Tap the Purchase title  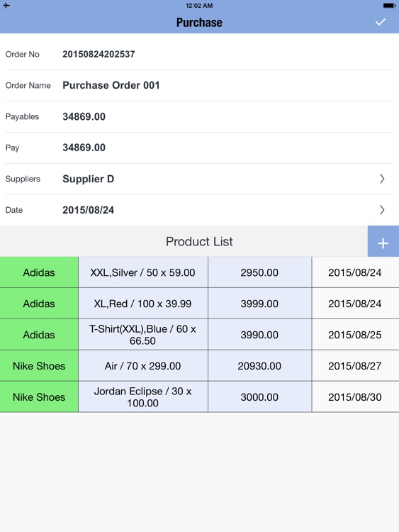pyautogui.click(x=199, y=23)
